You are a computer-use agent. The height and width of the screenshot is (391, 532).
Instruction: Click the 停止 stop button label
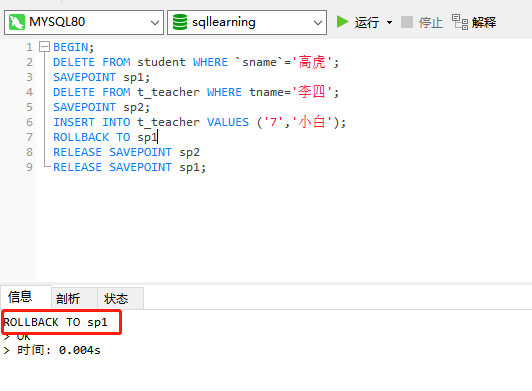pyautogui.click(x=431, y=23)
